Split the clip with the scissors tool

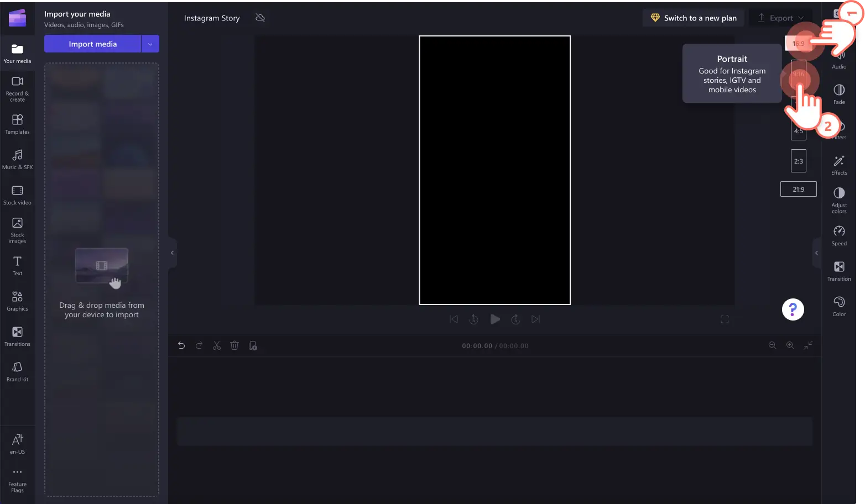(217, 345)
